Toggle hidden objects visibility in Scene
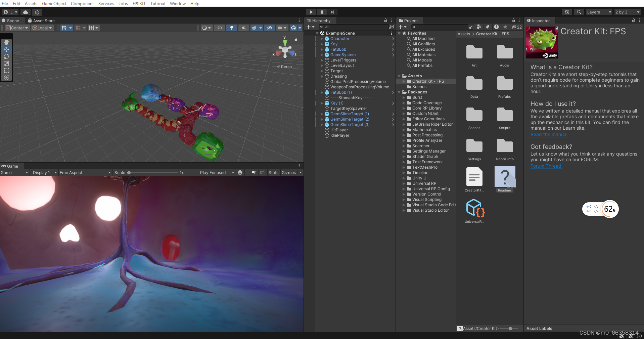Viewport: 644px width, 339px height. 269,28
